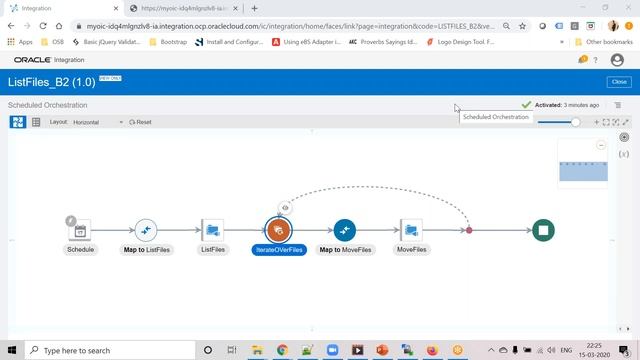640x360 pixels.
Task: Open a new browser tab
Action: pos(254,8)
